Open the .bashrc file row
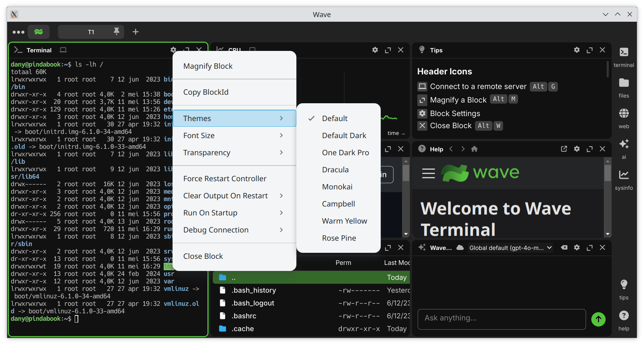644x345 pixels. 311,316
